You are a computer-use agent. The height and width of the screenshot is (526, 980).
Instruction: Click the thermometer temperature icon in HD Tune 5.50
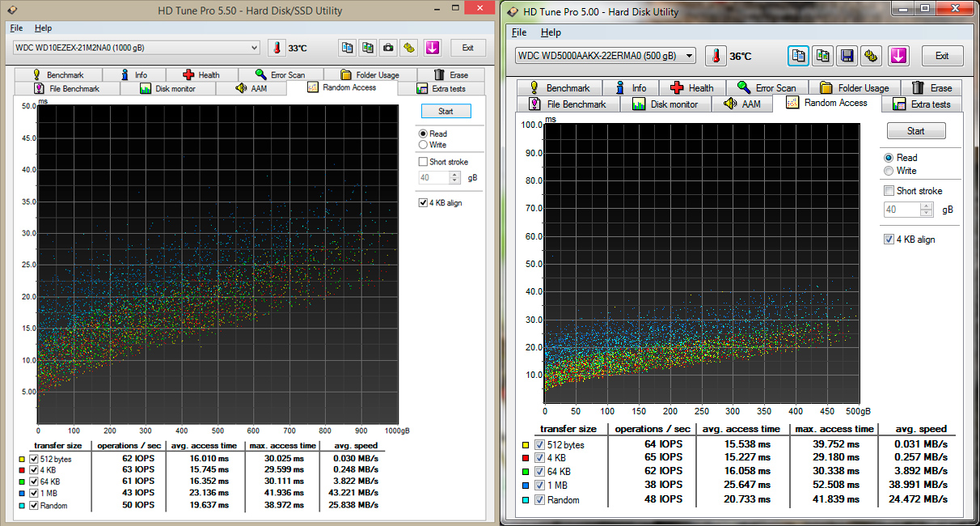click(278, 48)
